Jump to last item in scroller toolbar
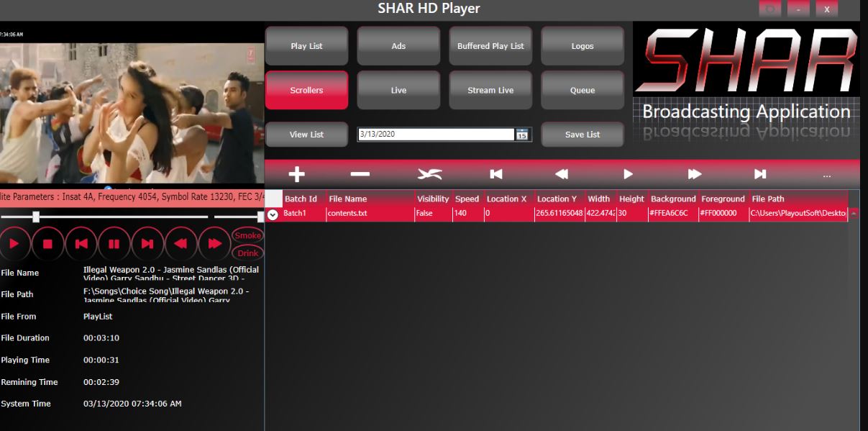Viewport: 868px width, 431px height. tap(760, 174)
